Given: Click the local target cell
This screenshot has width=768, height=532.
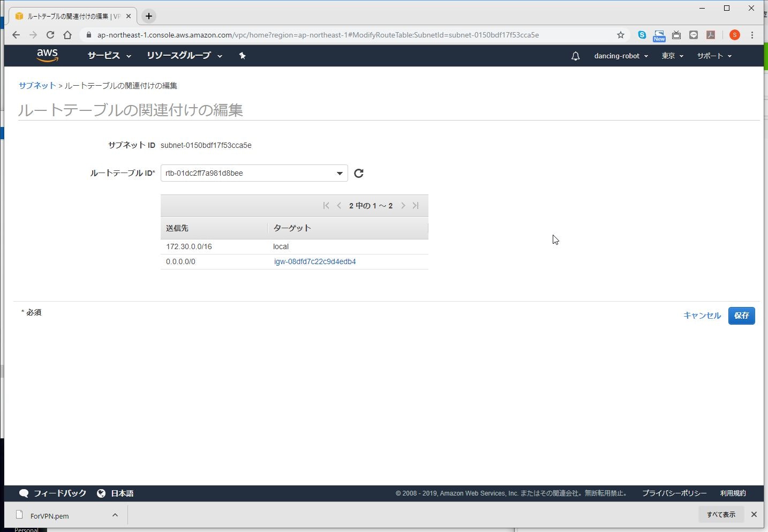Looking at the screenshot, I should (281, 246).
